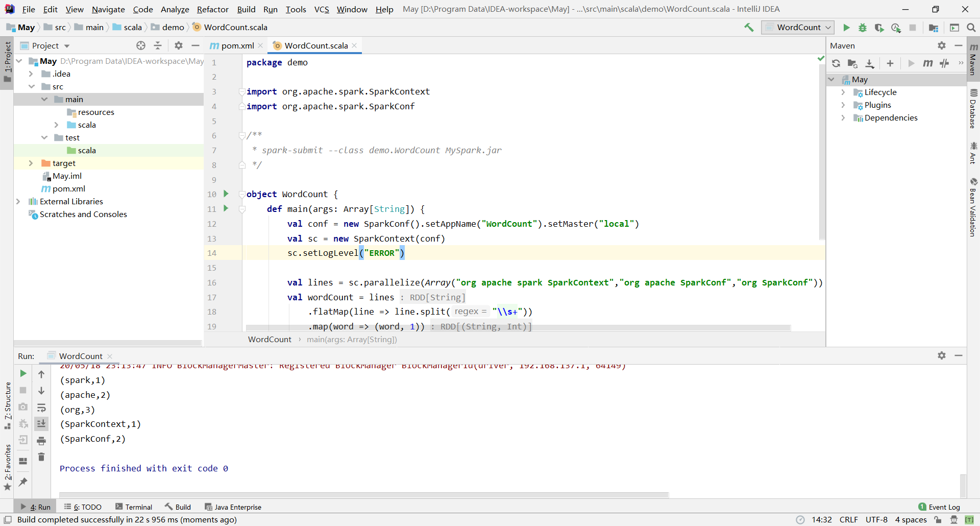Open WordCount run configuration dropdown
The width and height of the screenshot is (980, 526).
point(798,28)
